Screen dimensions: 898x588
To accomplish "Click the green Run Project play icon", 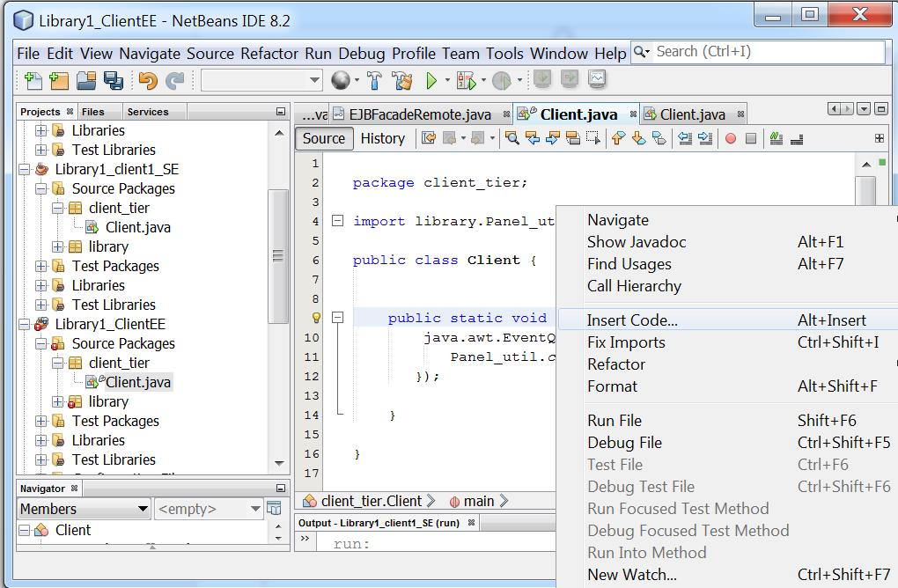I will (x=431, y=81).
